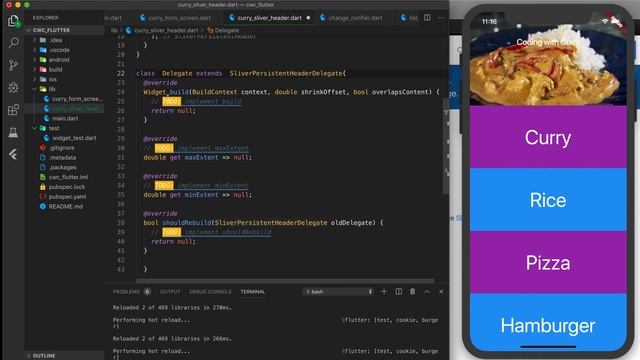Expand the build folder

click(x=56, y=69)
